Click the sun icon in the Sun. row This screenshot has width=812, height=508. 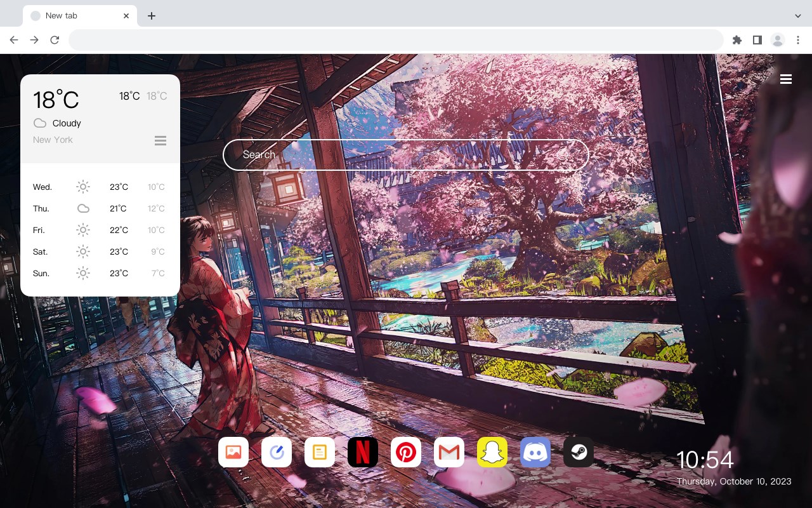(83, 273)
